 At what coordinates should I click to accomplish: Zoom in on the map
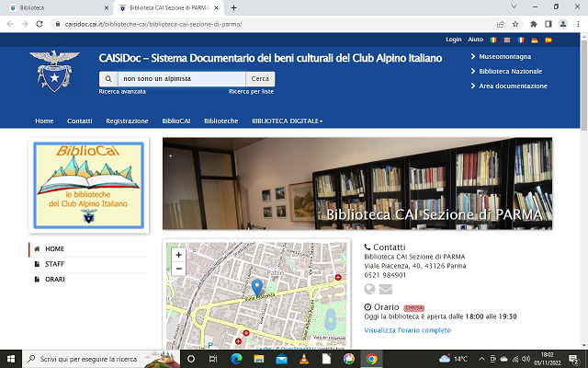(178, 255)
